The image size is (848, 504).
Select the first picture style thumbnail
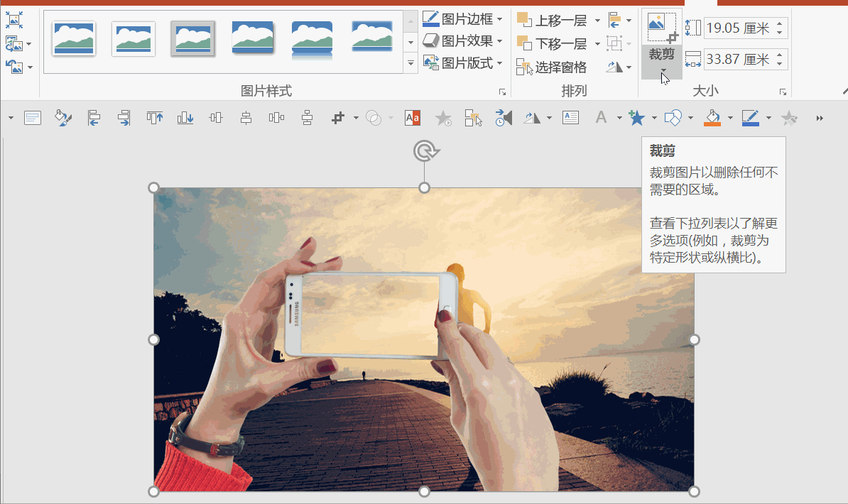click(x=74, y=38)
